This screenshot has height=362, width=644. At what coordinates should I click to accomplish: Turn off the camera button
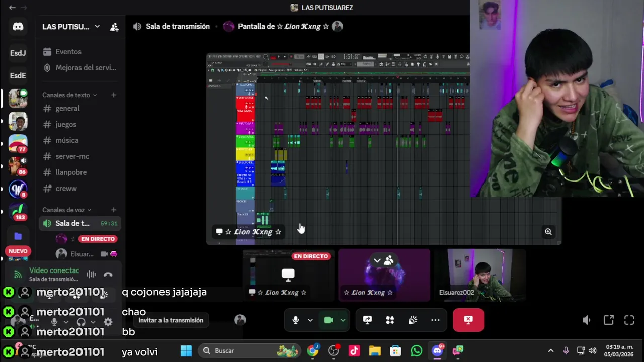pos(328,320)
